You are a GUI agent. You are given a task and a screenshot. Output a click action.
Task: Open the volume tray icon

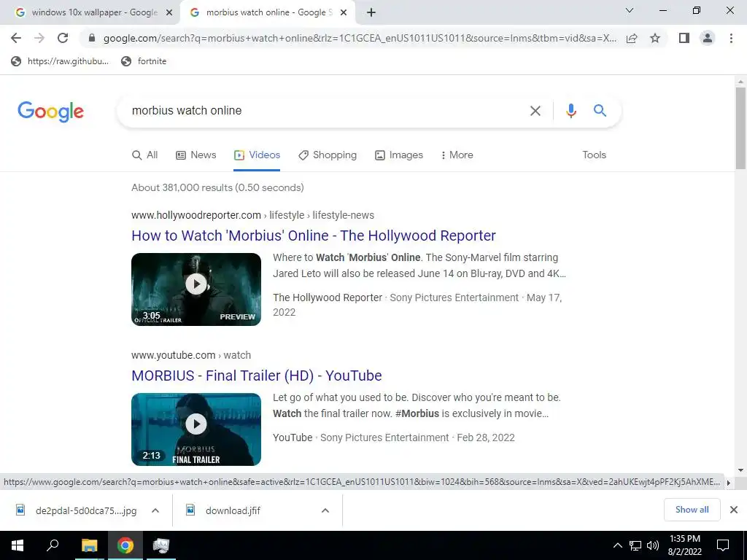pyautogui.click(x=653, y=545)
